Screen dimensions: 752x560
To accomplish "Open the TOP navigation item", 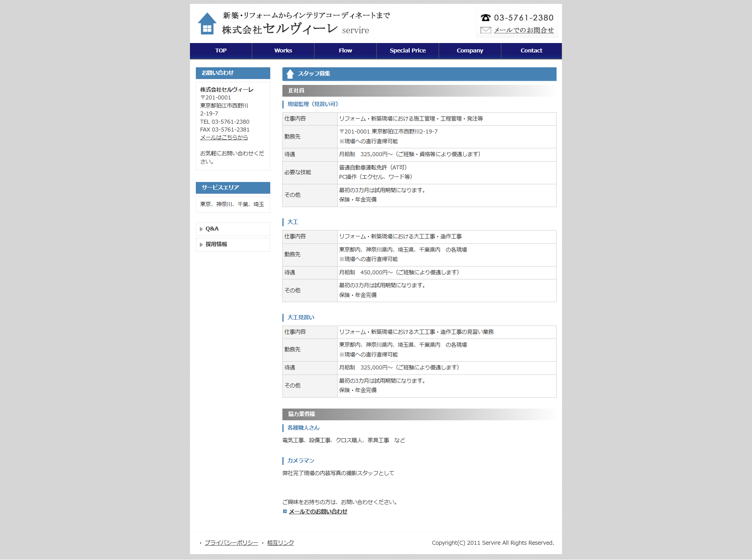I will pyautogui.click(x=221, y=51).
